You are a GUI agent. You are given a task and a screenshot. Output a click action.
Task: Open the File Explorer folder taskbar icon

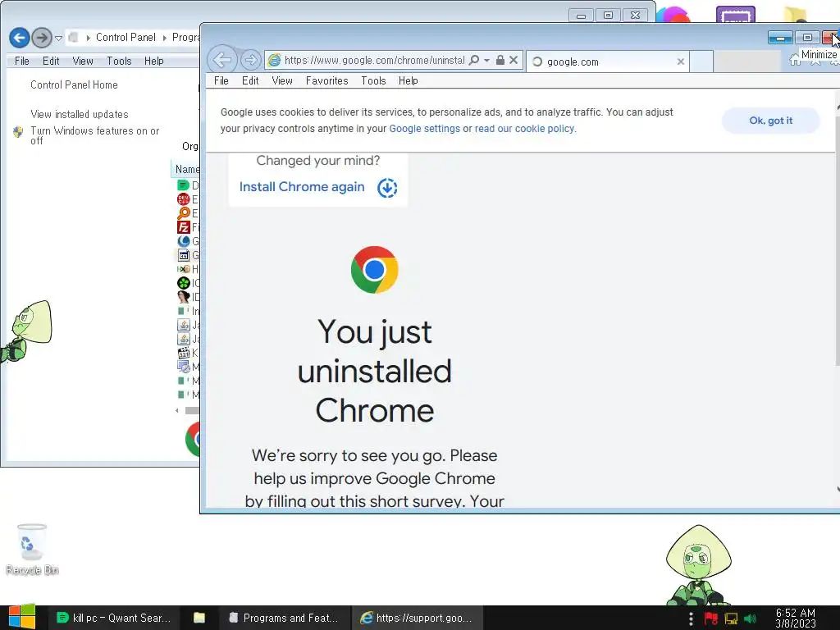tap(199, 618)
